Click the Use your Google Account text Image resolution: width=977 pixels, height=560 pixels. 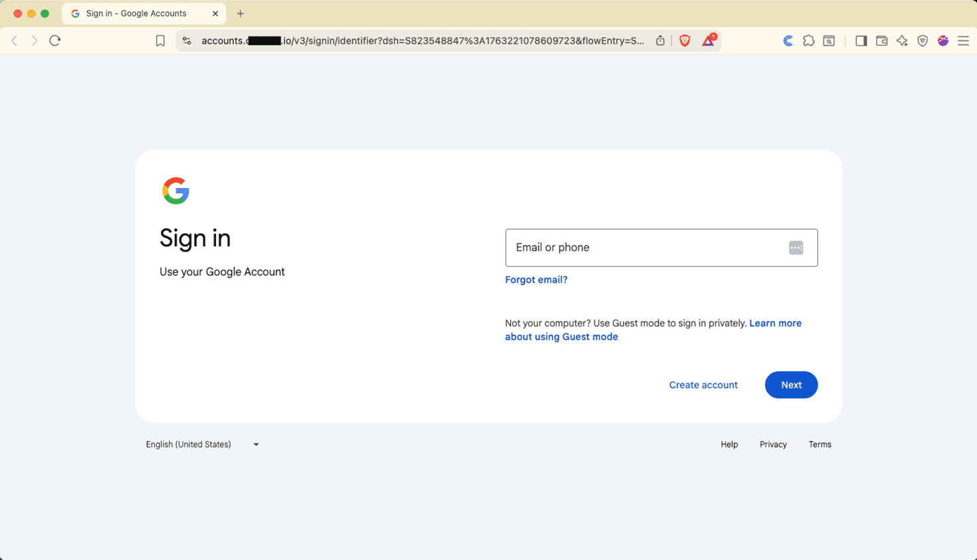pos(222,271)
